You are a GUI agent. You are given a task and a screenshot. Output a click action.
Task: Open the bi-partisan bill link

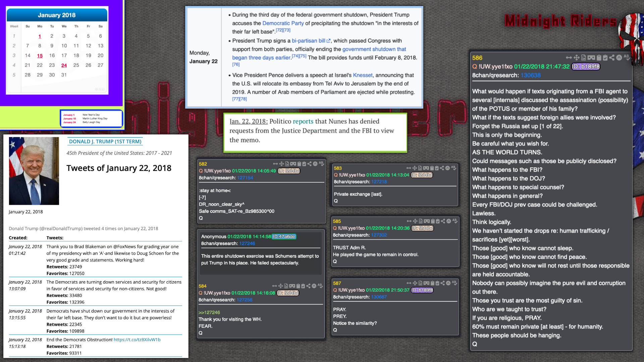point(311,41)
